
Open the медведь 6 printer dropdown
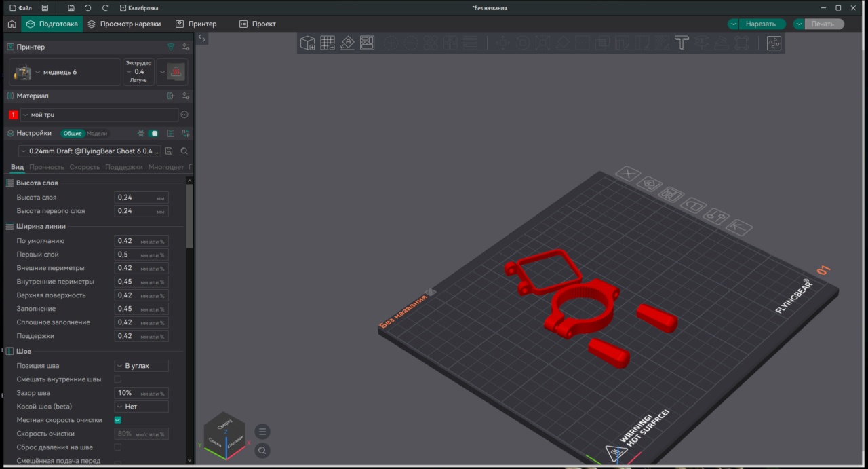pyautogui.click(x=38, y=72)
